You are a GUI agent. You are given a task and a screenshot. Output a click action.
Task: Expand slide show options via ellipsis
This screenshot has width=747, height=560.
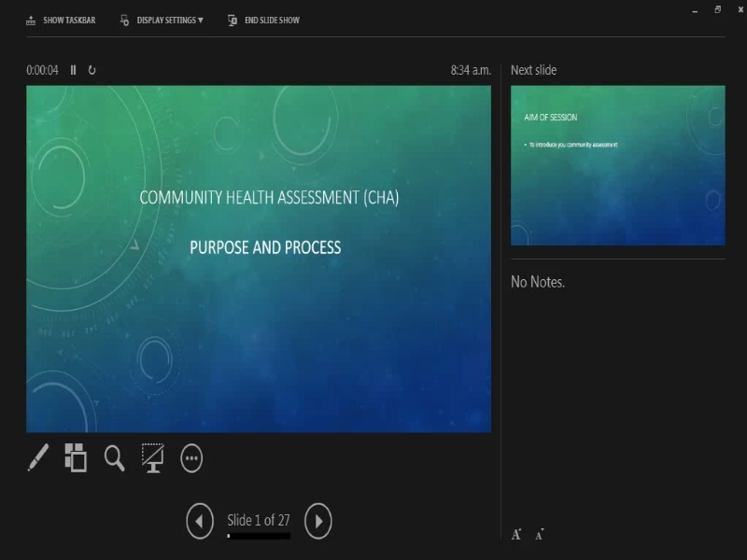(192, 459)
